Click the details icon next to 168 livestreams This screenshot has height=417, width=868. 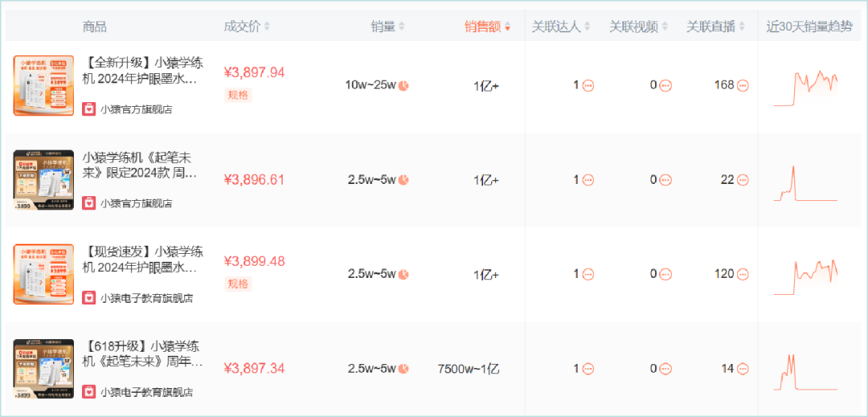coord(743,85)
